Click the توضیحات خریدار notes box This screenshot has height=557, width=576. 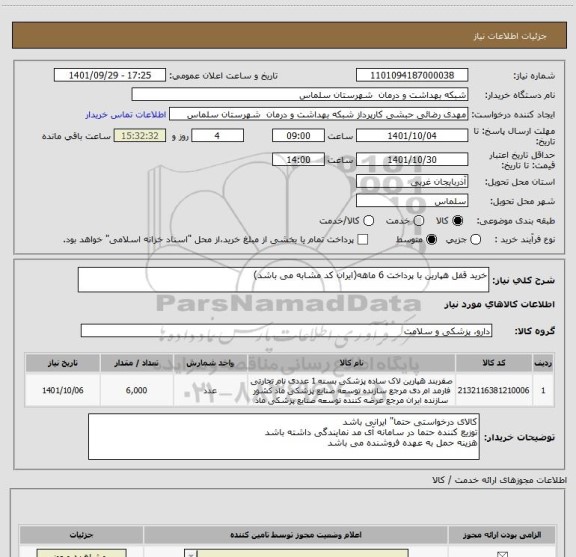point(284,436)
